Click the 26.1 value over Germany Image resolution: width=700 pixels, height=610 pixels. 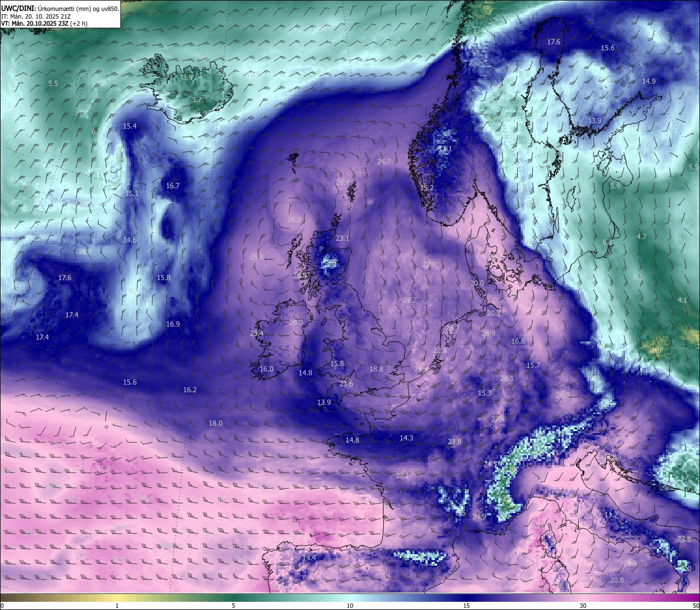coord(507,378)
